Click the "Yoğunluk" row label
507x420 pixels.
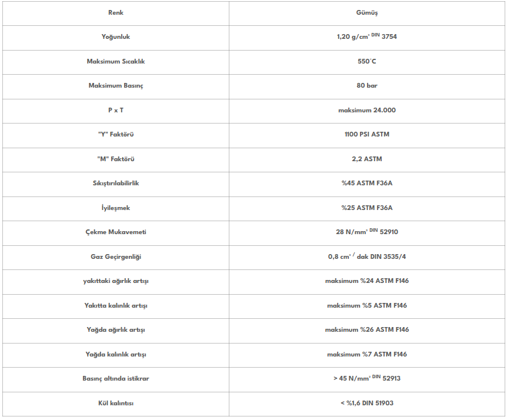point(116,36)
